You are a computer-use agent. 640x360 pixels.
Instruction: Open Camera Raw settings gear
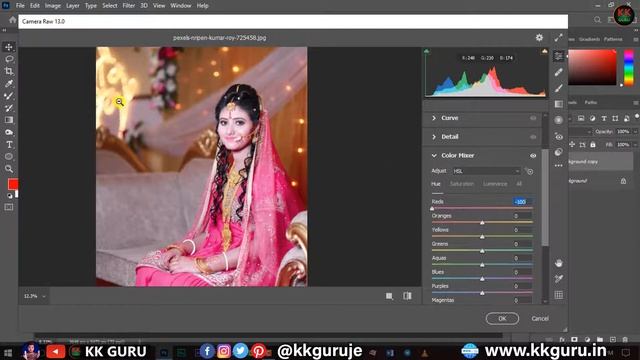click(x=539, y=38)
